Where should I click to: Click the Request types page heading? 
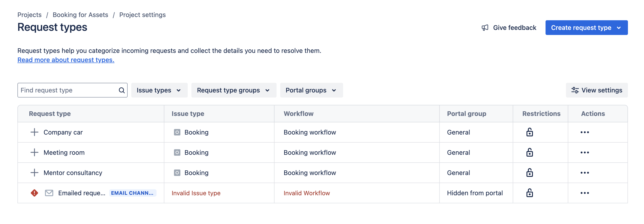(52, 27)
